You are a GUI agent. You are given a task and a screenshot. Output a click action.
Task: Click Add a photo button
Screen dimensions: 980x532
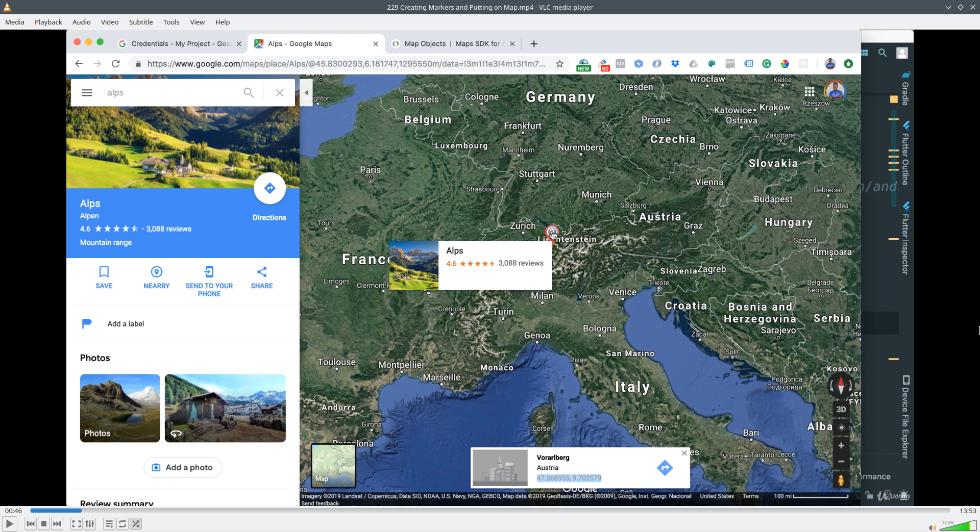(183, 467)
